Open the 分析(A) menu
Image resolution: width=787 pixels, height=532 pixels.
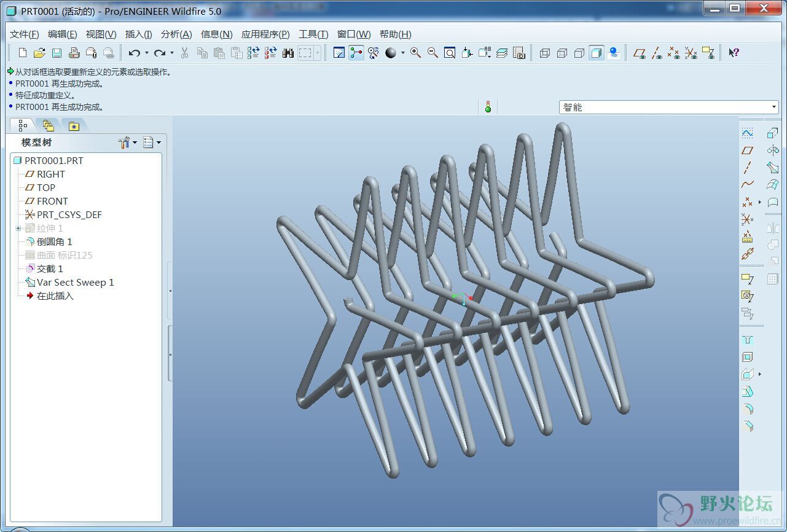click(176, 34)
